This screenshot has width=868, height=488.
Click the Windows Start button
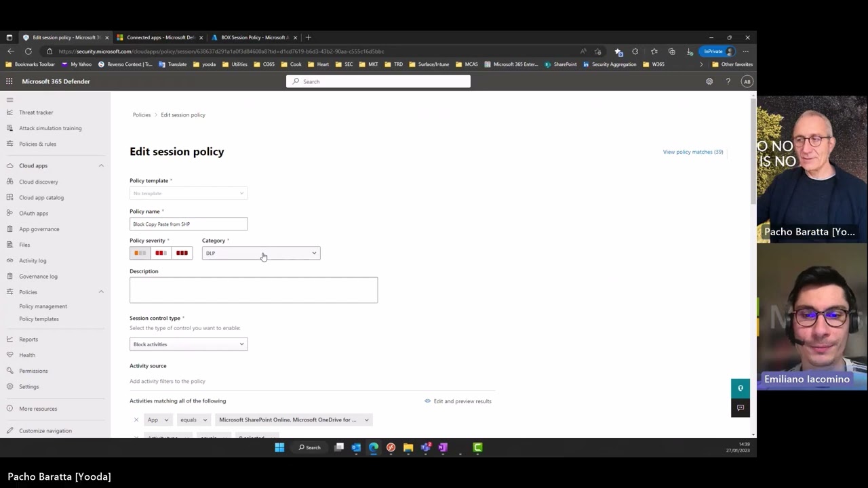pyautogui.click(x=279, y=447)
